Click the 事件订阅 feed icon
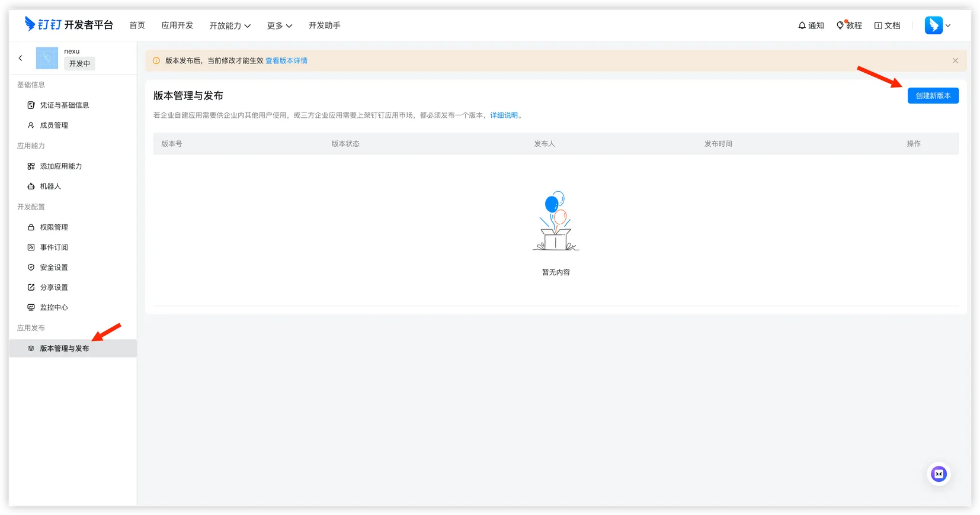980x515 pixels. pyautogui.click(x=31, y=247)
